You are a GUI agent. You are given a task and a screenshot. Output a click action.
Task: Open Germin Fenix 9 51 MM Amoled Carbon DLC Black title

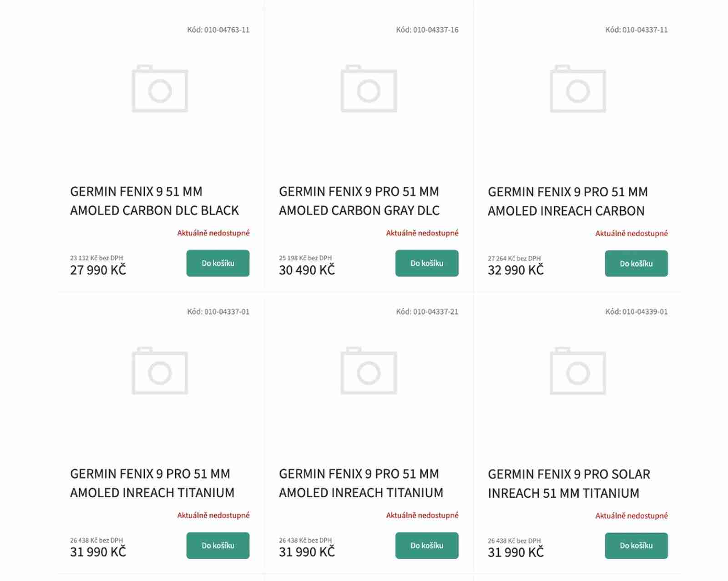[x=154, y=201]
